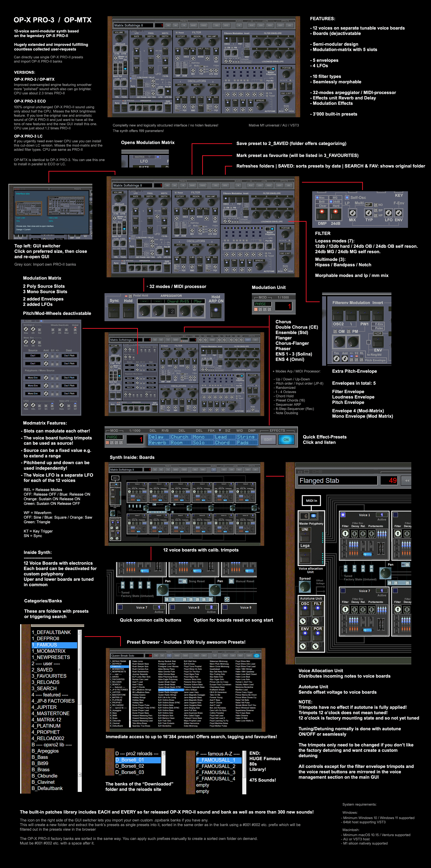
Task: Toggle Pedal Hold in the enlarged arpeggiator
Action: (131, 296)
